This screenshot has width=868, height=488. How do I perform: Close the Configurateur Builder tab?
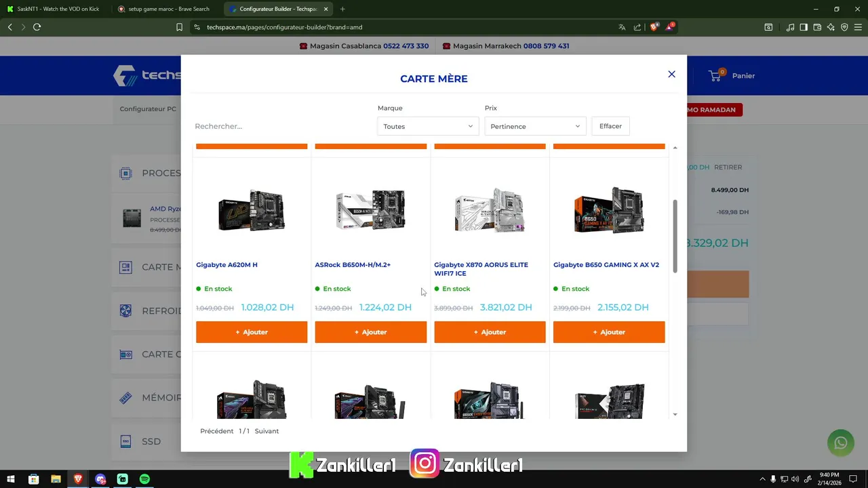[325, 9]
